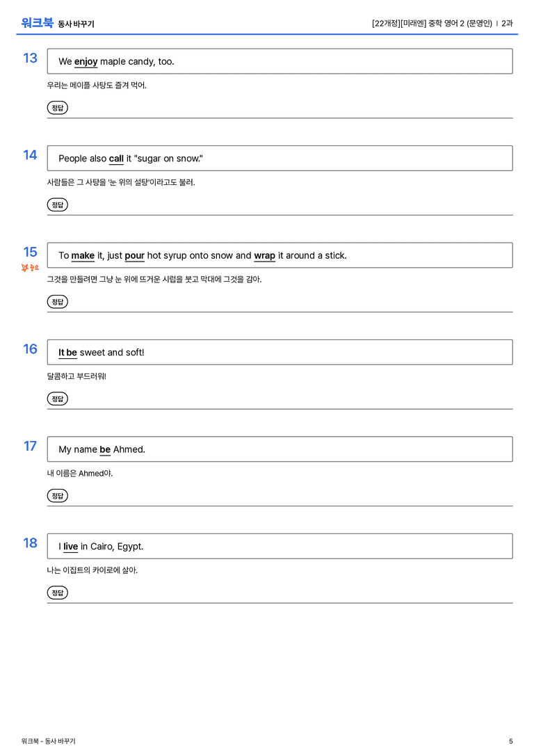Click the underlined 'live' in question 18
This screenshot has height=756, width=534.
point(71,547)
